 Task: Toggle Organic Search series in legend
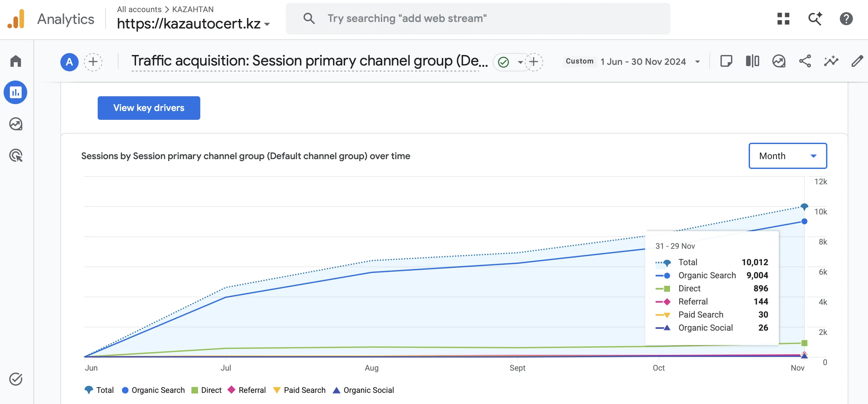pos(153,390)
